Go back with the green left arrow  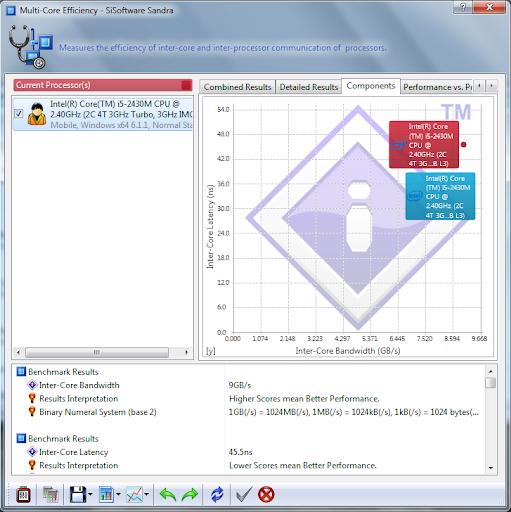168,495
